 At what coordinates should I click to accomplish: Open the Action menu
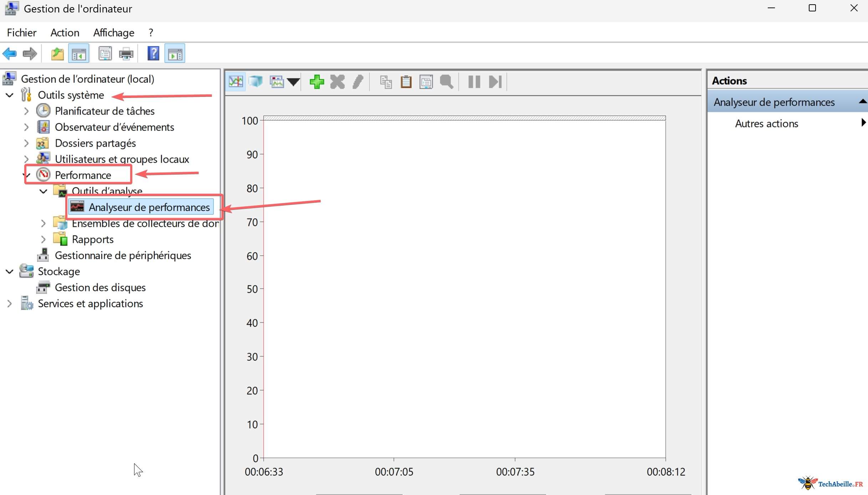pyautogui.click(x=65, y=33)
